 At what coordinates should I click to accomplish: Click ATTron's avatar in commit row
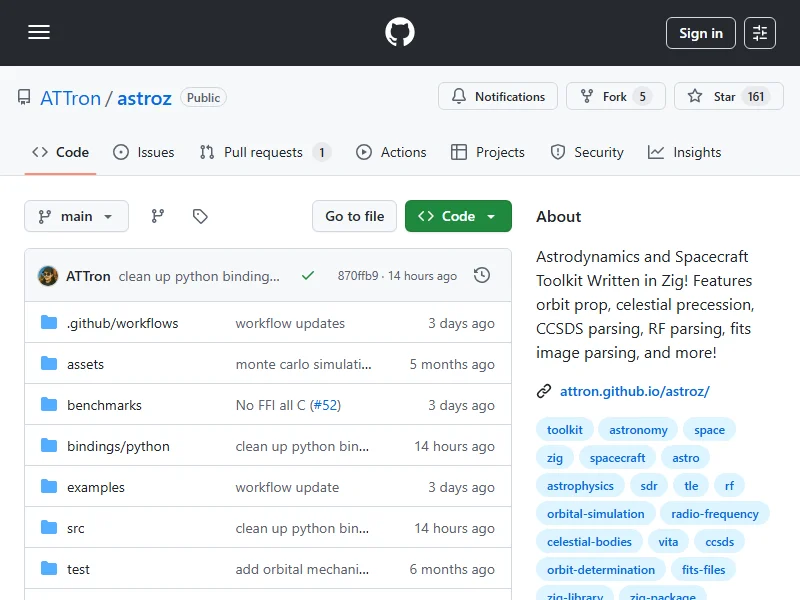(x=48, y=275)
